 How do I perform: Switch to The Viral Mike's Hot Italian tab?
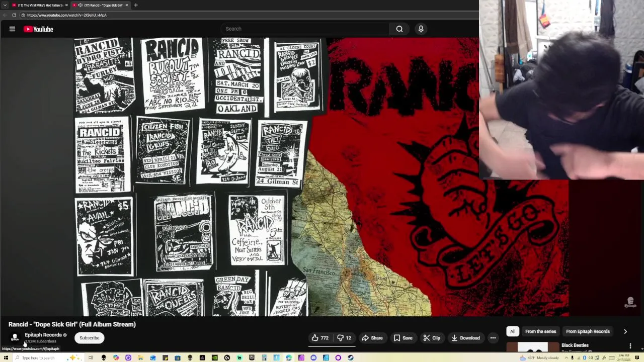click(x=38, y=5)
